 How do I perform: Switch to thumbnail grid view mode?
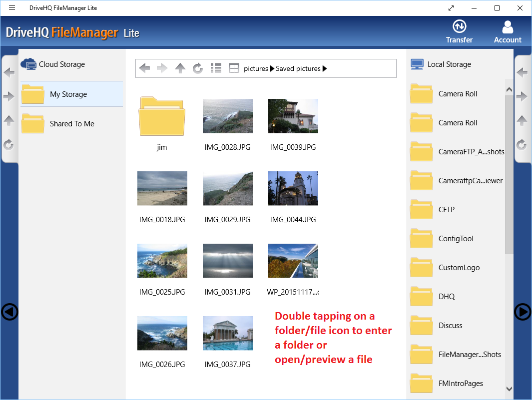233,68
